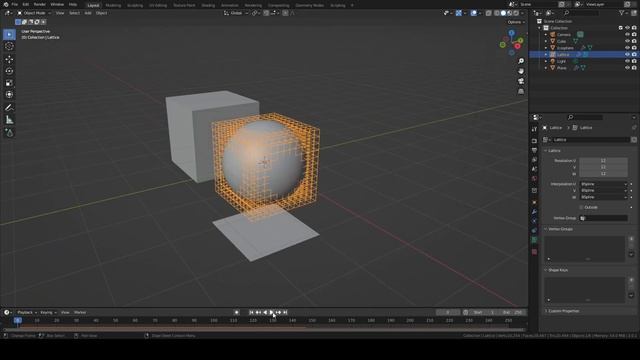Viewport: 640px width, 360px height.
Task: Toggle camera view icon in viewport
Action: pyautogui.click(x=521, y=81)
